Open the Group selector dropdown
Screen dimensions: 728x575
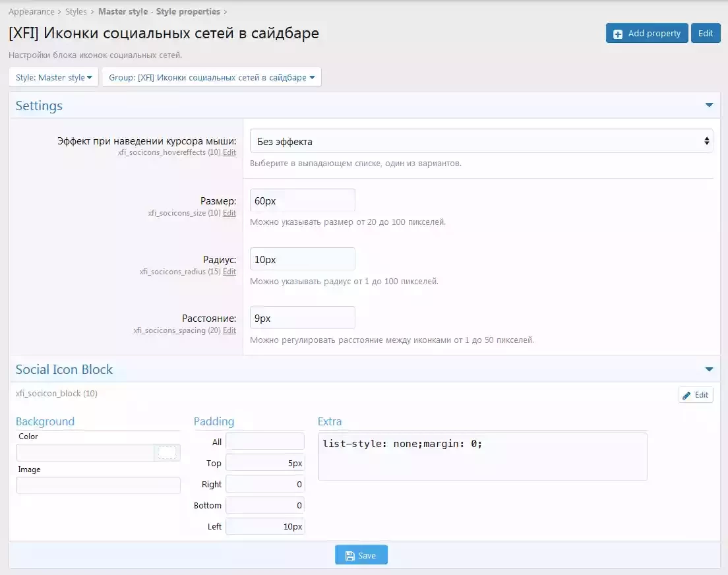point(212,78)
